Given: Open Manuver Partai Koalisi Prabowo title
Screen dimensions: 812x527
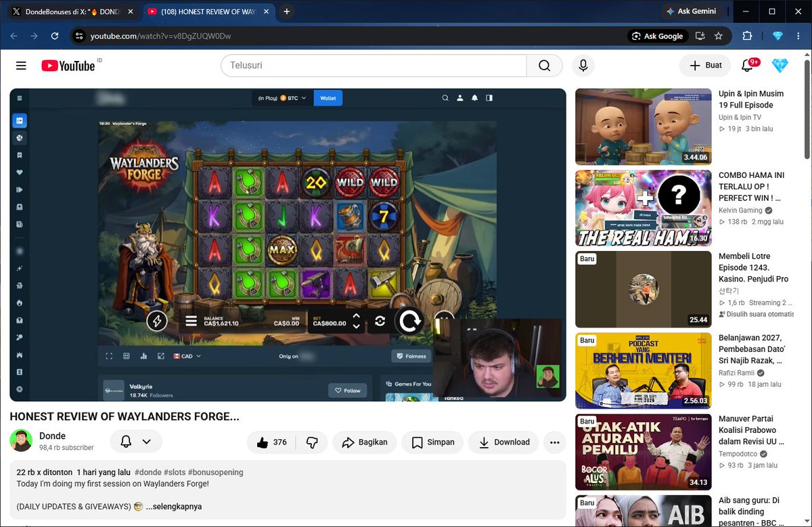Looking at the screenshot, I should pos(752,430).
